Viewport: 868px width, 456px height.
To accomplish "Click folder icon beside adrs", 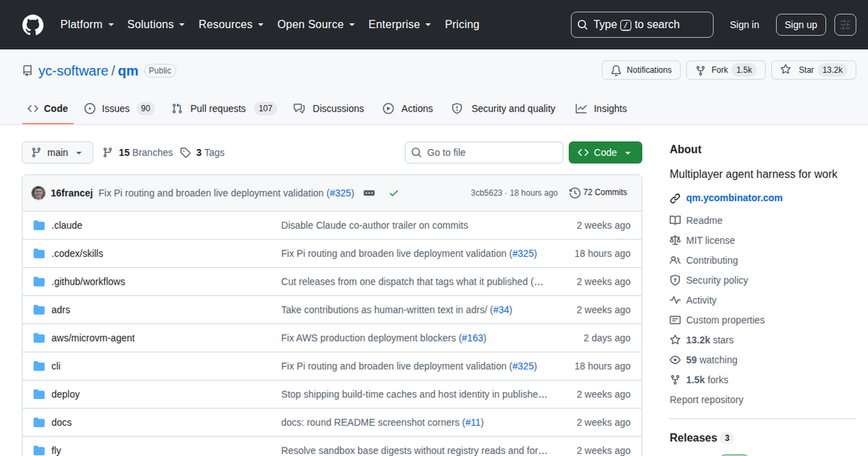I will pyautogui.click(x=39, y=310).
